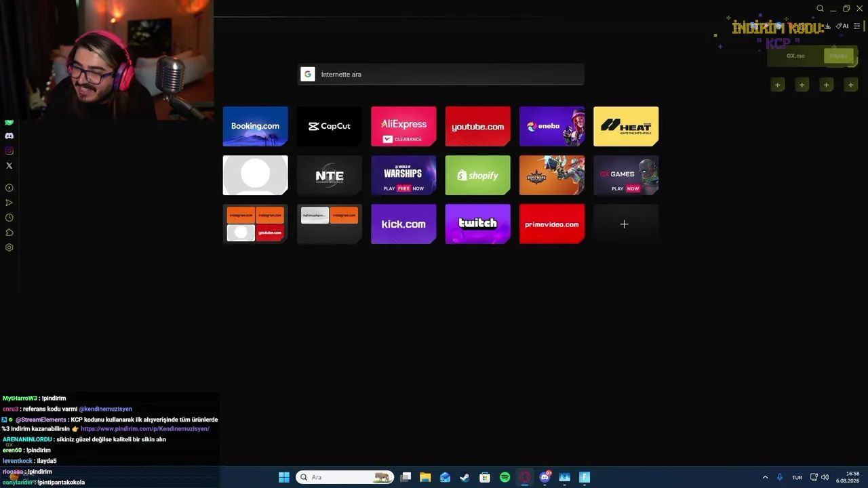
Task: Click the magnifier search icon in the title bar
Action: (820, 9)
